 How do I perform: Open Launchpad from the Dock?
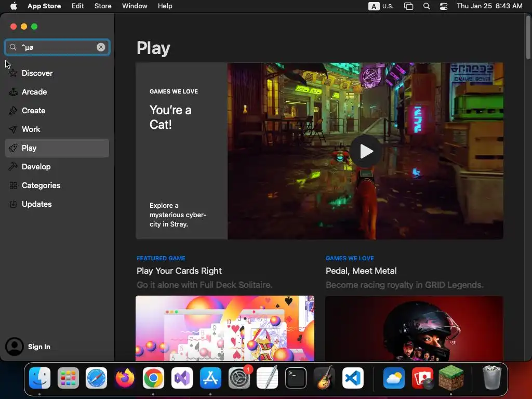tap(68, 378)
